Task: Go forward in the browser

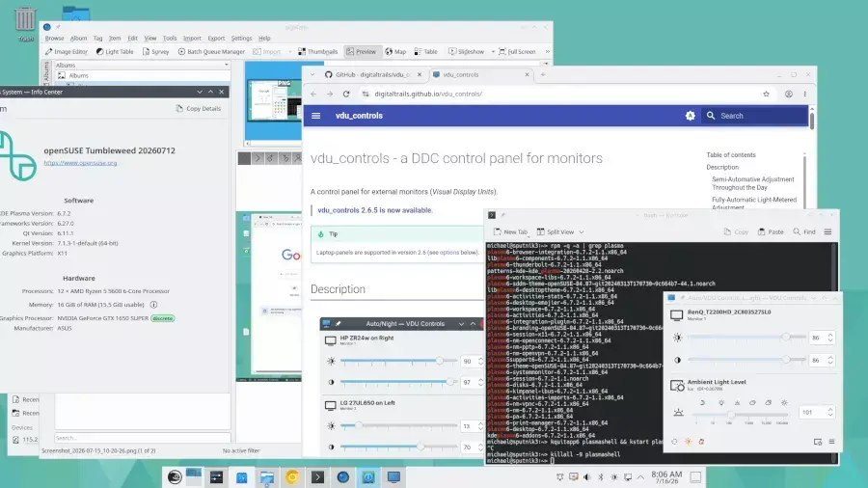Action: tap(330, 95)
